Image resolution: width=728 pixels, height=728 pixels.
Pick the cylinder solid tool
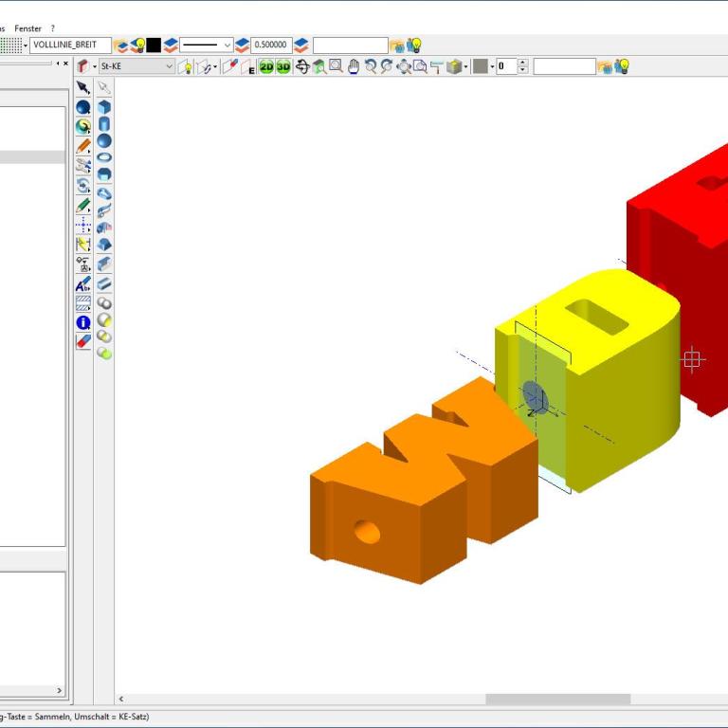point(104,124)
